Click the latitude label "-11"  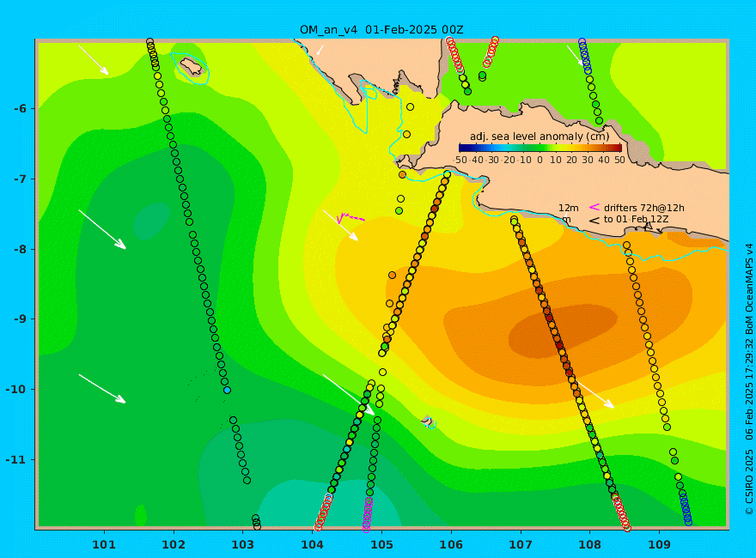click(16, 459)
